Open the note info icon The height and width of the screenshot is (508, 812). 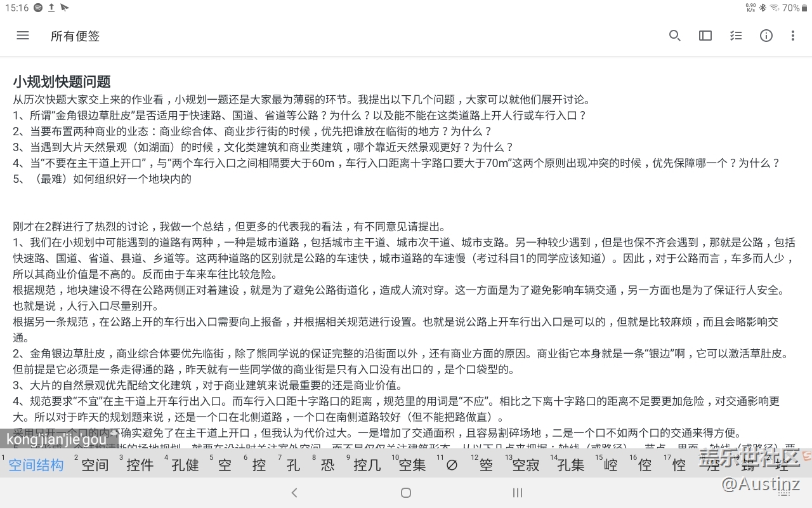[766, 36]
